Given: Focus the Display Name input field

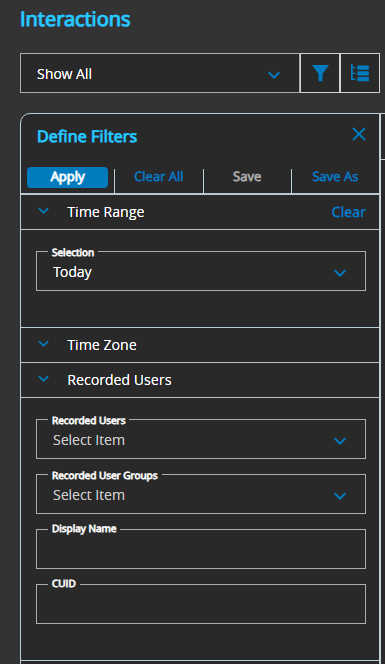Looking at the screenshot, I should tap(201, 549).
